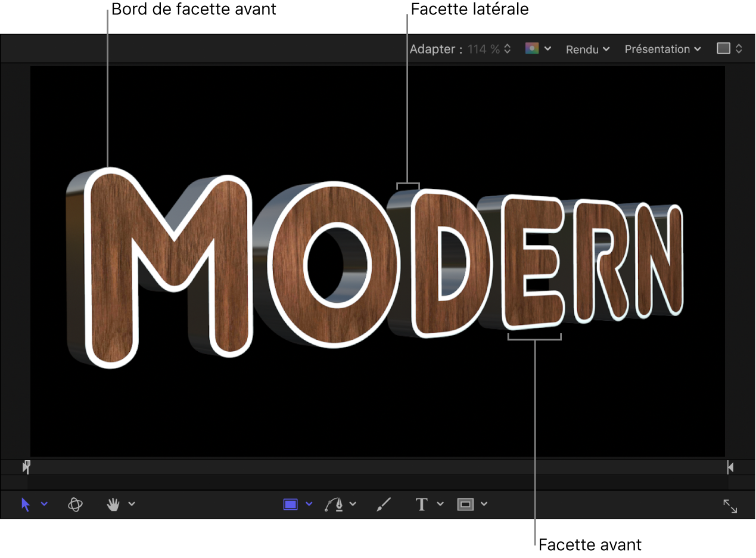
Task: Expand the Text tool options
Action: (x=441, y=504)
